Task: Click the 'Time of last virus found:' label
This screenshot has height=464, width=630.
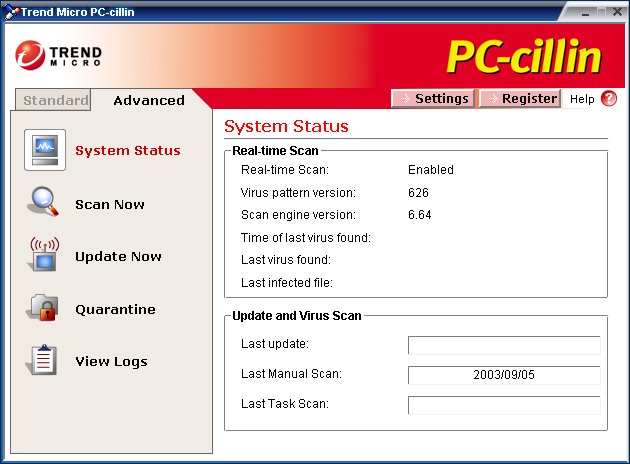Action: [306, 237]
